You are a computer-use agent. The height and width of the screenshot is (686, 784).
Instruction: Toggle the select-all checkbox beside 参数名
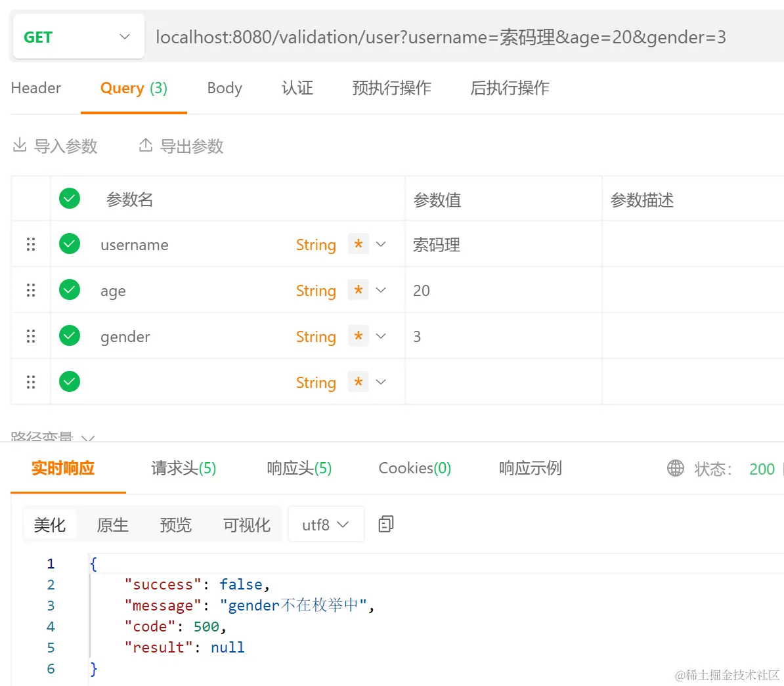[x=70, y=198]
